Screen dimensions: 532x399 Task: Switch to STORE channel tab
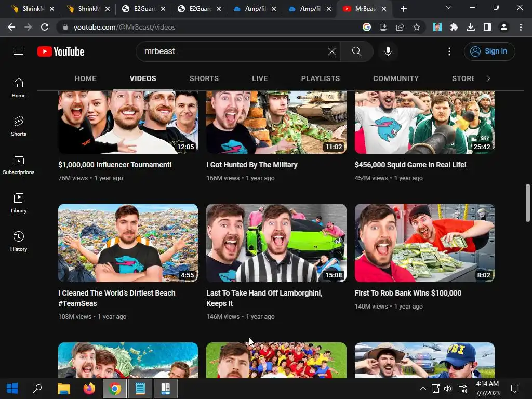click(x=463, y=78)
